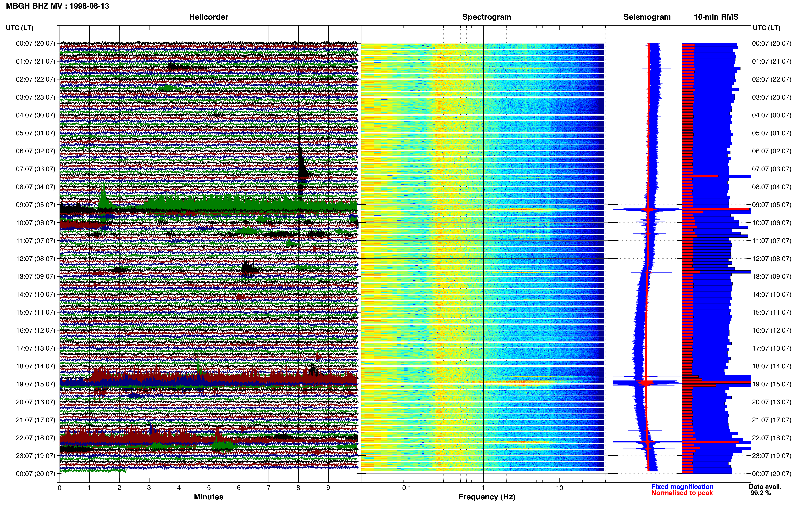Click the left time label '23:07 (19:07)'
The width and height of the screenshot is (812, 508).
pos(35,456)
